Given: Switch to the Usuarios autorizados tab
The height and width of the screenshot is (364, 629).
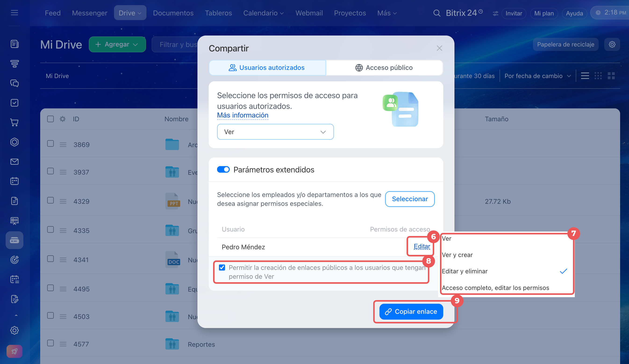Looking at the screenshot, I should point(267,68).
